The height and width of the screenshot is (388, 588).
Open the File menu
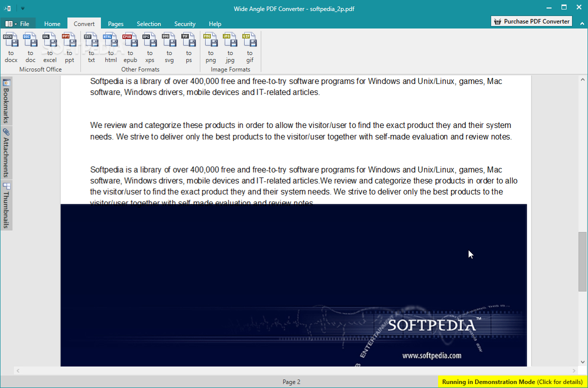click(x=17, y=23)
